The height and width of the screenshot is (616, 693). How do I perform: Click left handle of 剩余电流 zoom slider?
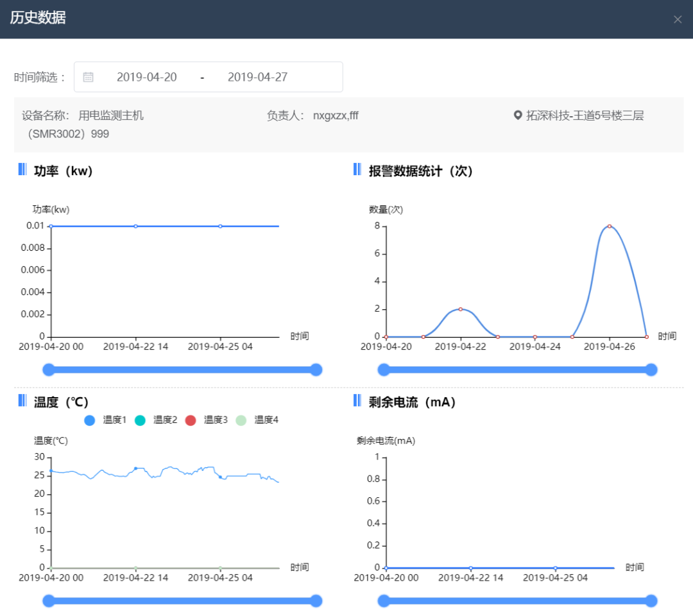click(384, 601)
